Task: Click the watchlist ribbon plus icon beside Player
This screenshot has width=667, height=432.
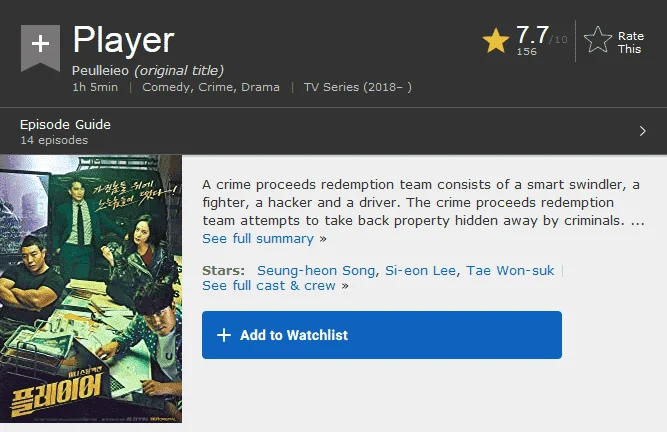Action: point(40,48)
